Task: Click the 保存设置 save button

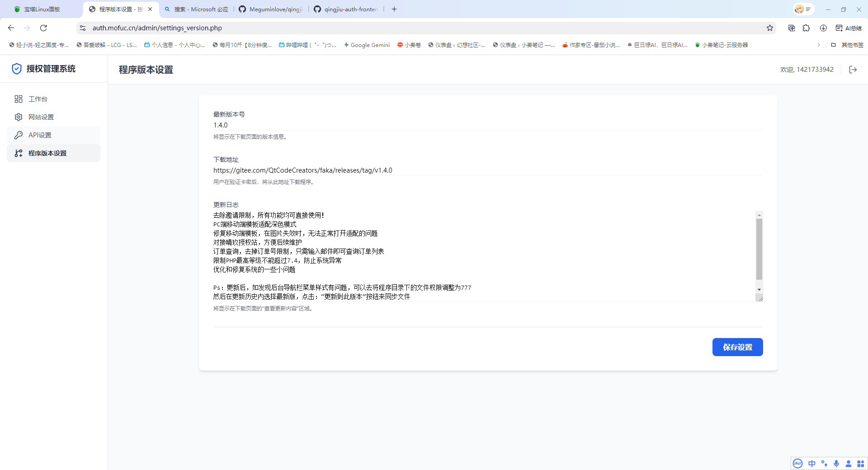Action: click(x=737, y=347)
